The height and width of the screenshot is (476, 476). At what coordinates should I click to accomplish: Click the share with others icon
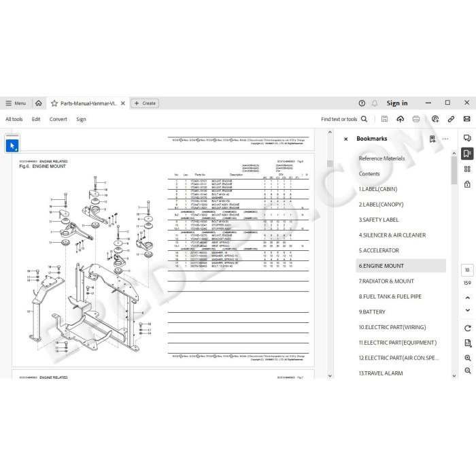pos(435,119)
